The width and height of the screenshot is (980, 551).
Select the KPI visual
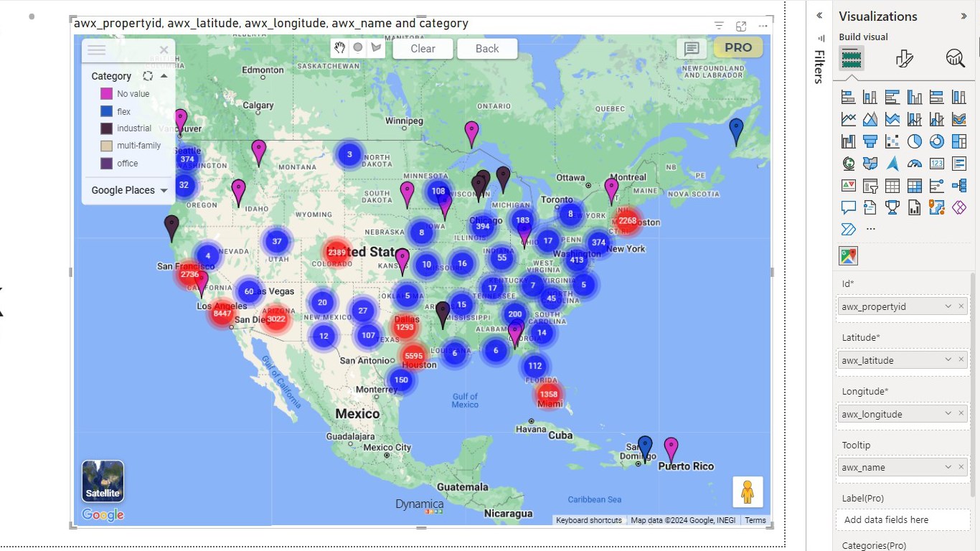point(848,186)
